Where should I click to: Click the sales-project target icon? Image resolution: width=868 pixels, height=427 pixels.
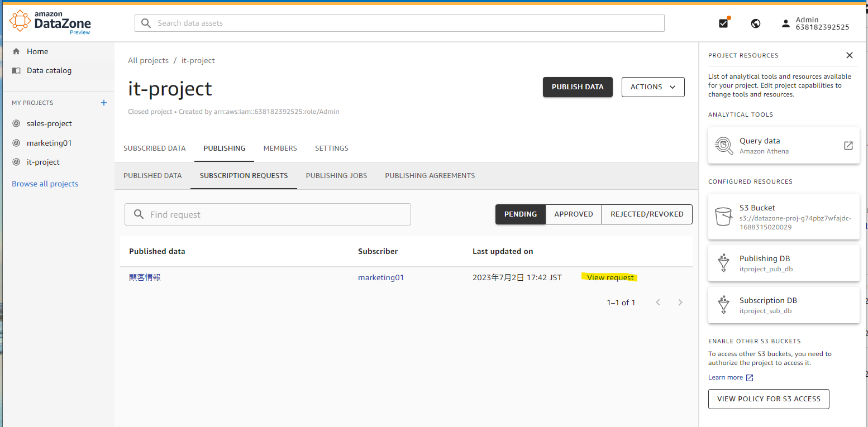point(16,123)
